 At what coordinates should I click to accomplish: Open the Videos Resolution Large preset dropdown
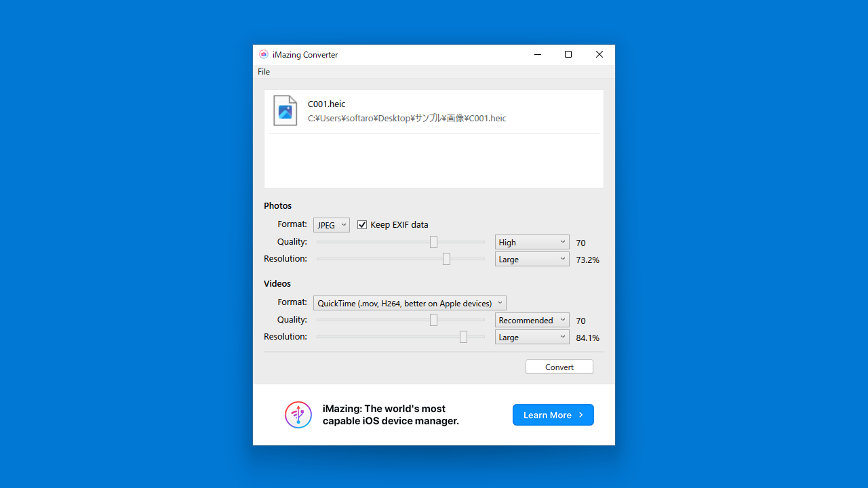532,337
